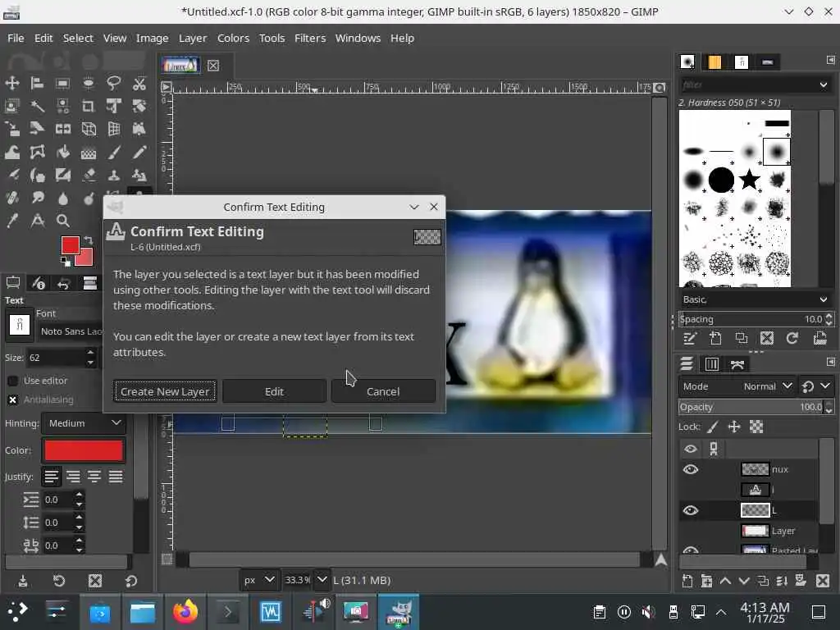The image size is (840, 630).
Task: Select the Pencil tool
Action: [x=139, y=152]
